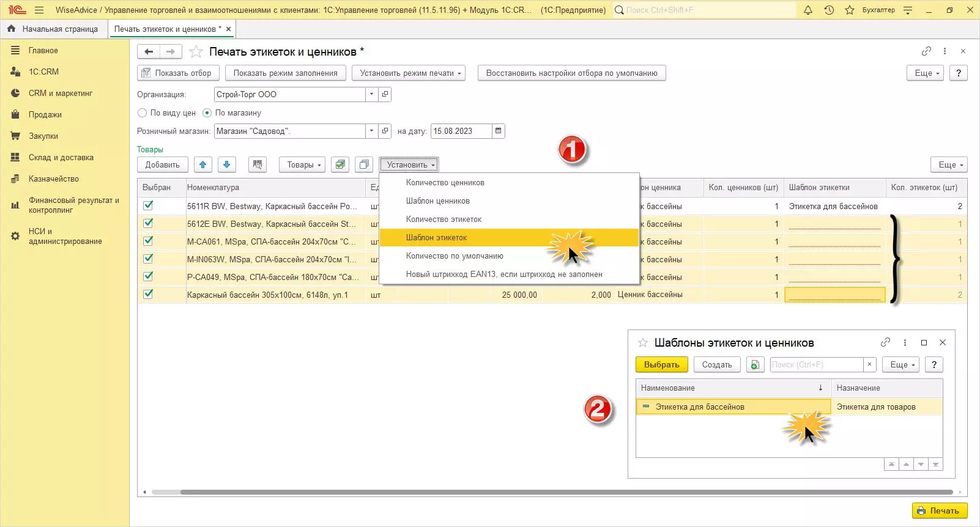Click the barcode scanner icon in toolbar

258,164
